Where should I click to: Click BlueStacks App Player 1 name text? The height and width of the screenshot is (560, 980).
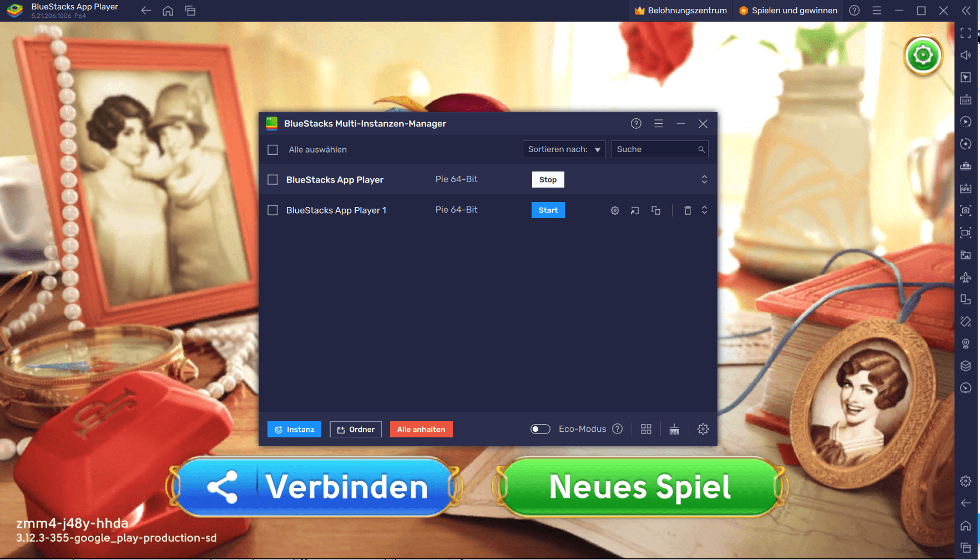click(x=336, y=210)
